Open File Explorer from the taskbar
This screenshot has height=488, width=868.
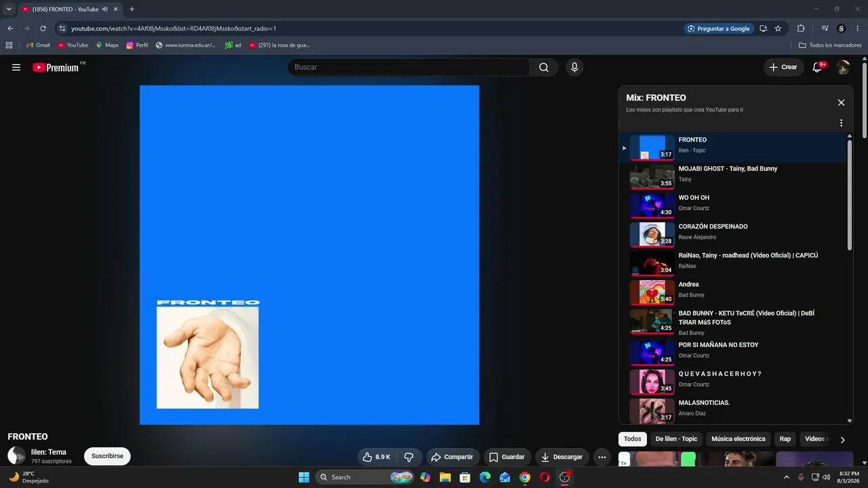(x=445, y=477)
